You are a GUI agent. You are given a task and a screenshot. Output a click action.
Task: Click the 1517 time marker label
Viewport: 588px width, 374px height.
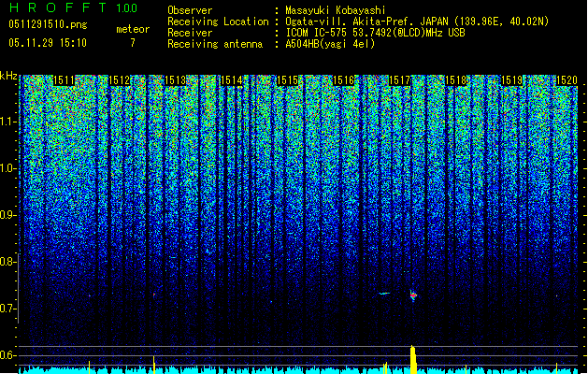pyautogui.click(x=400, y=80)
